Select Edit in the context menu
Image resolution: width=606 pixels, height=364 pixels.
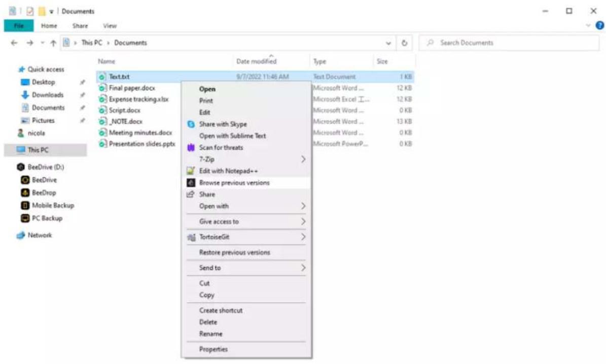coord(204,113)
